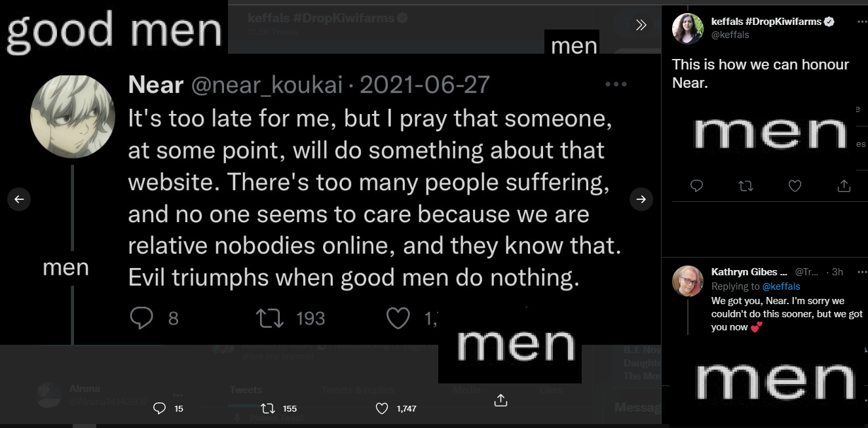Go to the next image with right arrow
Image resolution: width=868 pixels, height=428 pixels.
[641, 200]
